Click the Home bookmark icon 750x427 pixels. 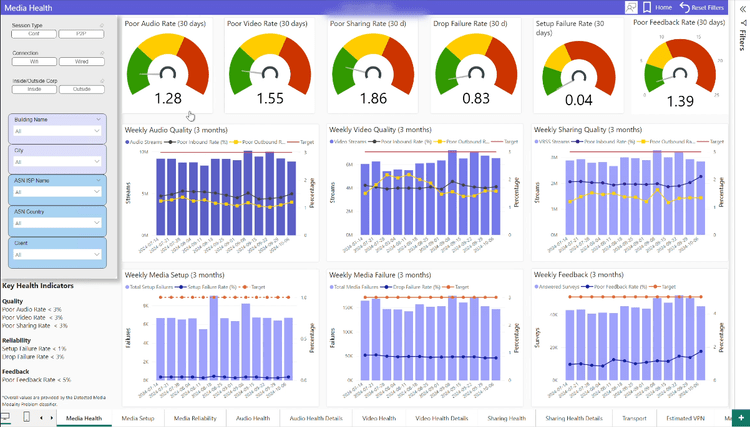click(x=648, y=7)
